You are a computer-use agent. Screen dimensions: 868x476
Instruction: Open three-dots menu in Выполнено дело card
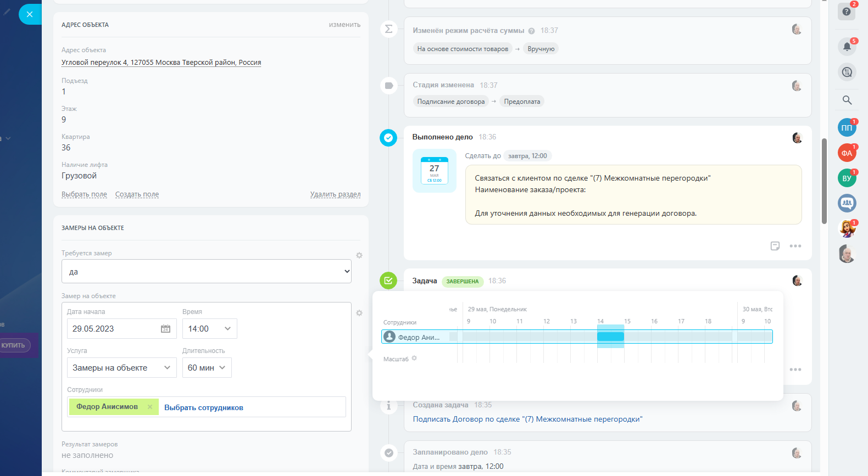point(795,246)
